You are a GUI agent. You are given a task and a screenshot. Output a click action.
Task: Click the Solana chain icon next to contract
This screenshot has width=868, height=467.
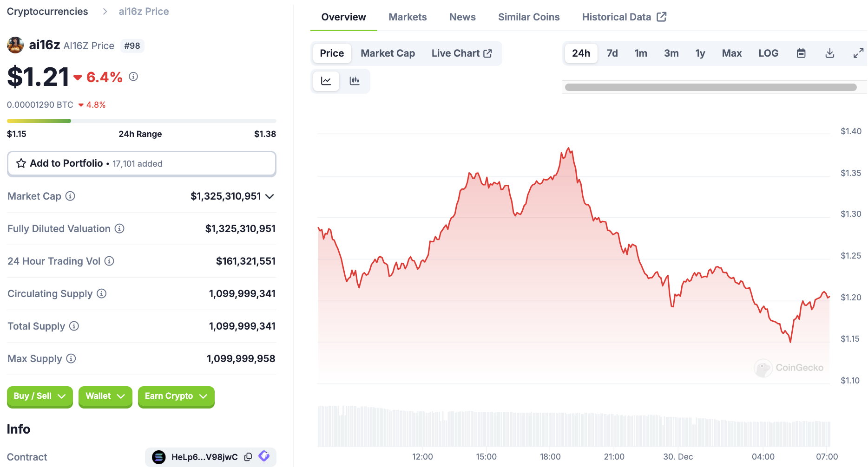pyautogui.click(x=159, y=457)
